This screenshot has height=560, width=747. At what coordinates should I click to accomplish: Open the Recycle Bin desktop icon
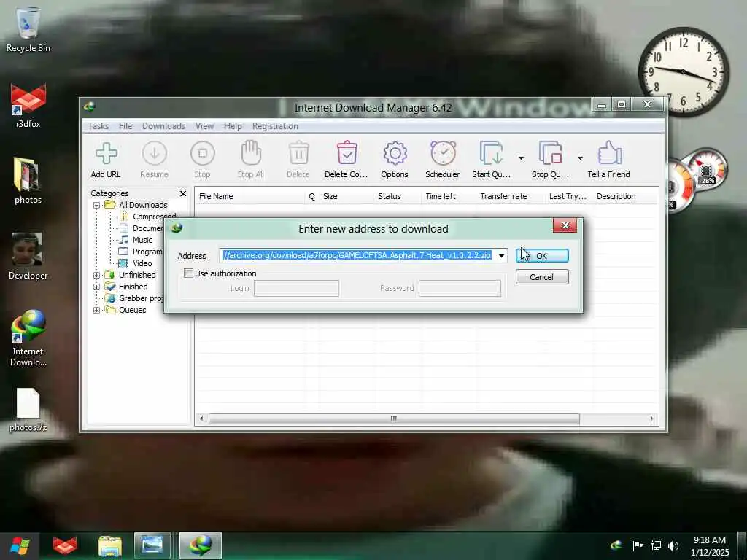tap(28, 29)
